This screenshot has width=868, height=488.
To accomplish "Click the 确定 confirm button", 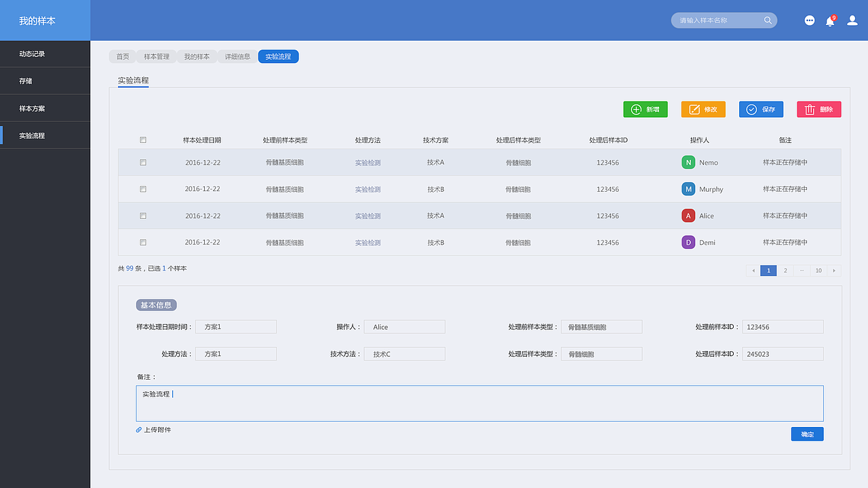I will click(x=808, y=434).
